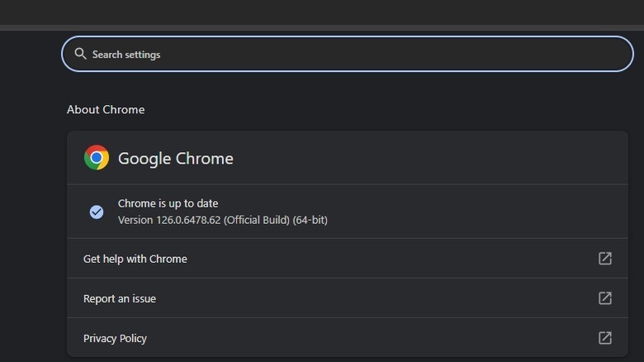Click the dark title bar above the search field
Image resolution: width=644 pixels, height=362 pixels.
[x=322, y=12]
